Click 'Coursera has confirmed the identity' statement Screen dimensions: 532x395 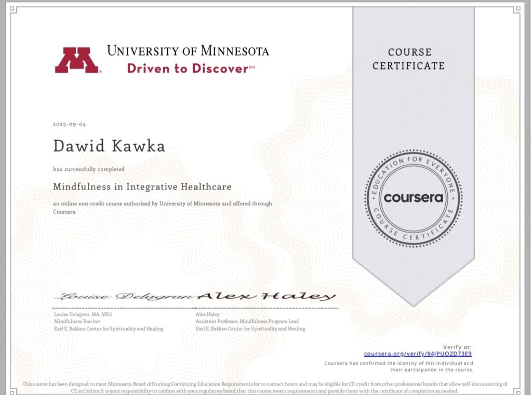pyautogui.click(x=398, y=366)
